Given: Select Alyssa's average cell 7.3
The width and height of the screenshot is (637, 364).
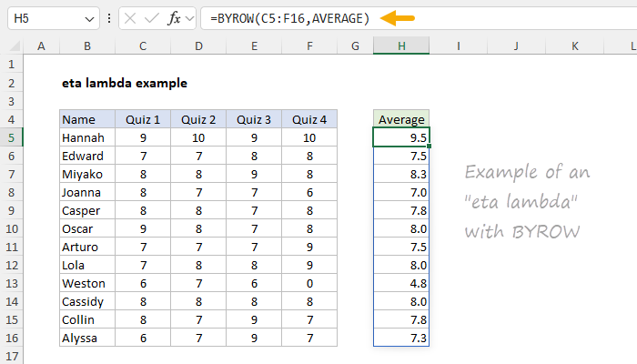Looking at the screenshot, I should click(x=400, y=338).
